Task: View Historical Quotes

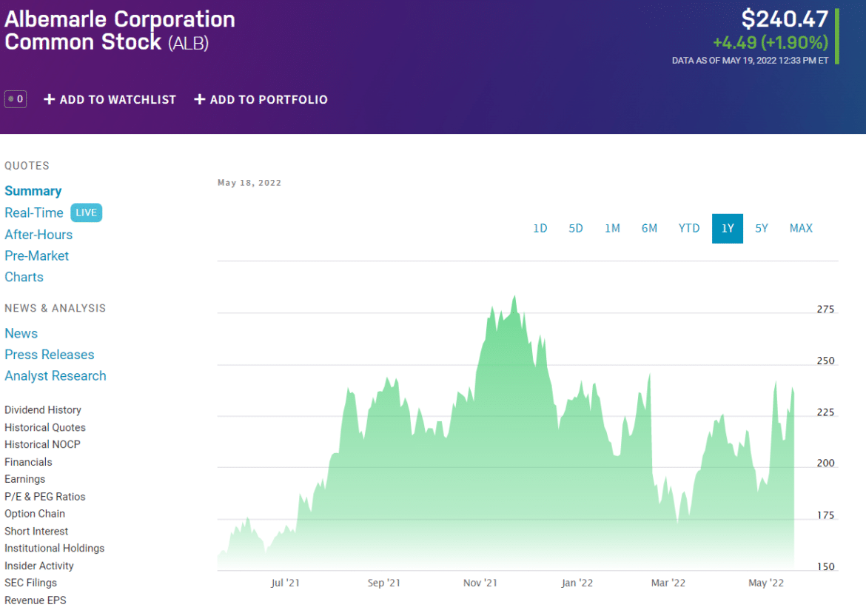Action: click(x=45, y=428)
